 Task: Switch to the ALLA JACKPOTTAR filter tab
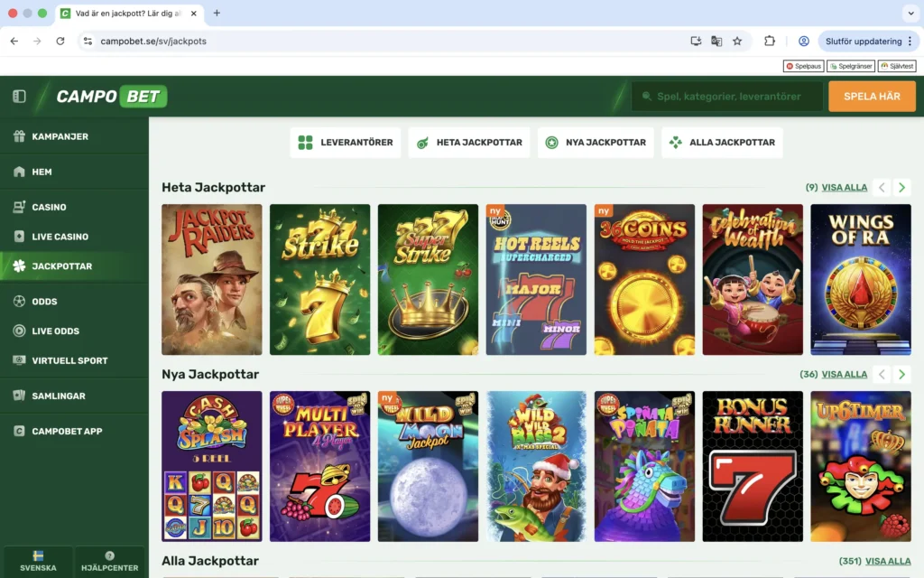click(x=722, y=142)
